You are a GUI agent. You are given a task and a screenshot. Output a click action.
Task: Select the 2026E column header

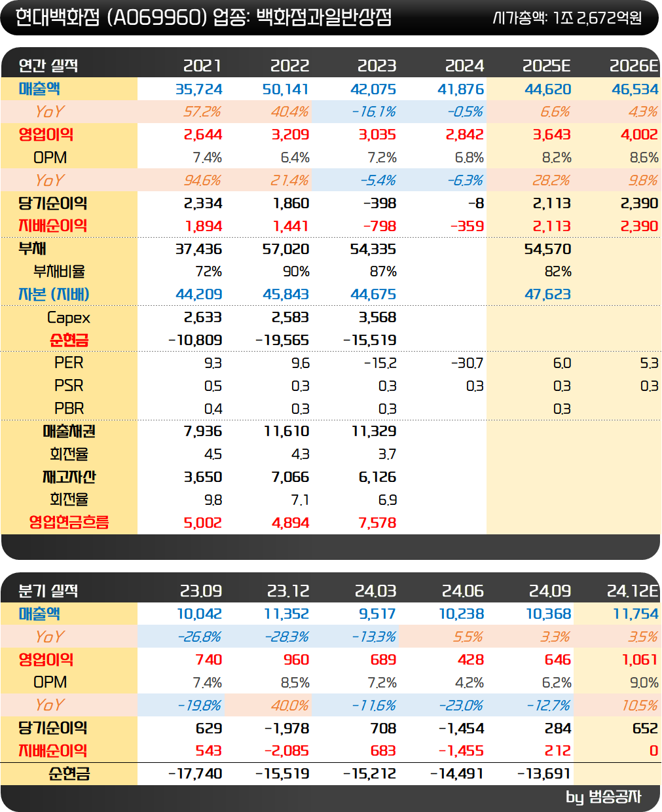[634, 65]
